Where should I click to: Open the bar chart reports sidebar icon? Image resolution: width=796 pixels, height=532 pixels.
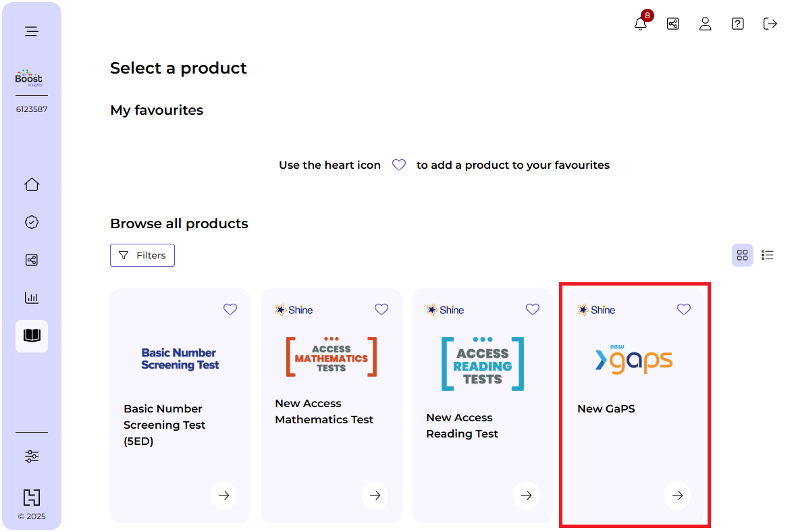pos(32,298)
